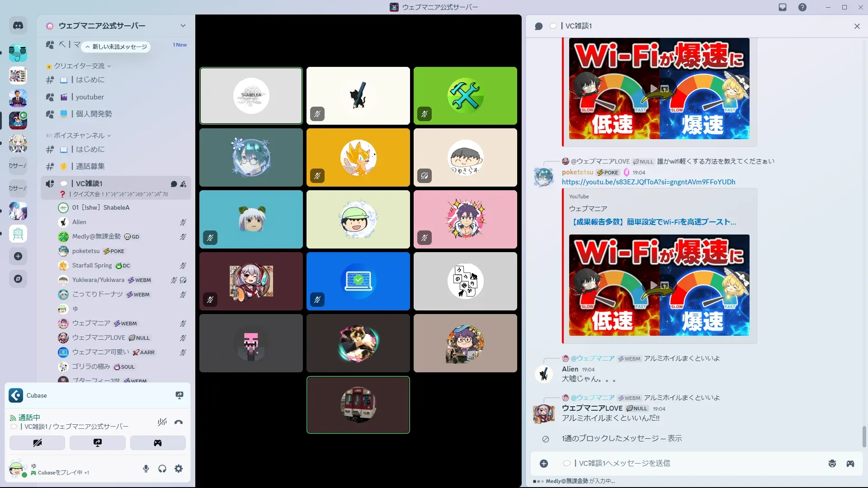This screenshot has height=488, width=868.
Task: Mute microphone in the user panel
Action: pyautogui.click(x=146, y=469)
